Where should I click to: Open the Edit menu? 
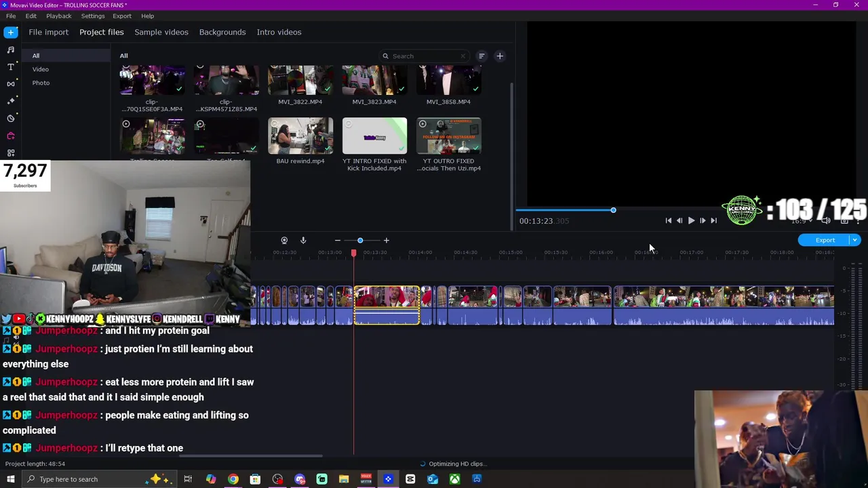31,16
